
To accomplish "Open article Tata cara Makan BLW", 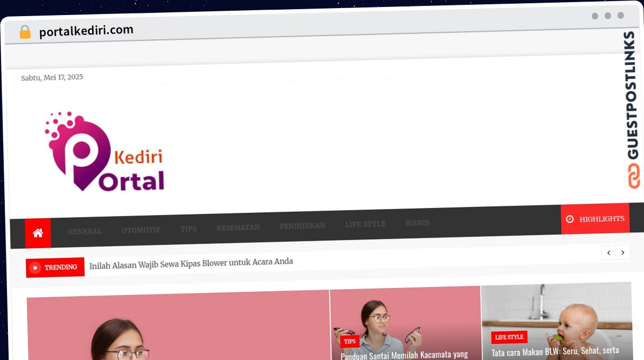I will pos(555,352).
